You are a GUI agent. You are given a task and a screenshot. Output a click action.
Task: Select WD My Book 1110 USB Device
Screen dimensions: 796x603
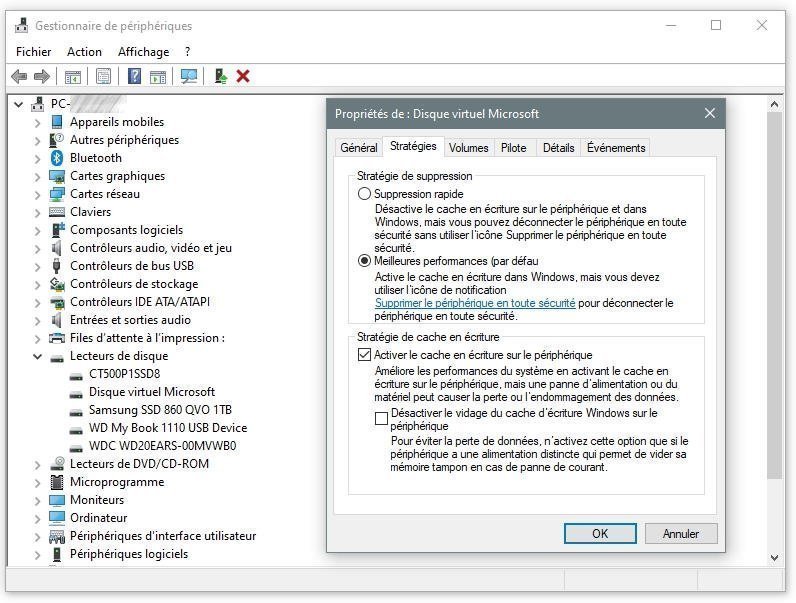(x=168, y=428)
